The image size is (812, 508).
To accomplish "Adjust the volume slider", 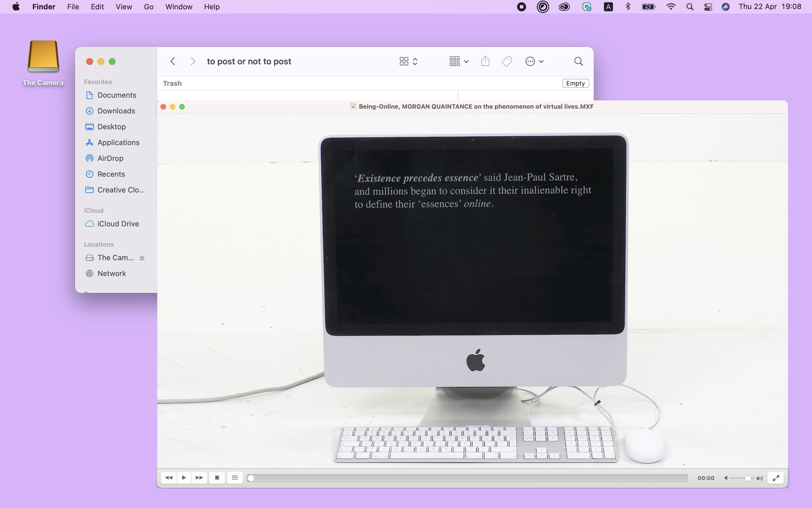I will pyautogui.click(x=741, y=478).
